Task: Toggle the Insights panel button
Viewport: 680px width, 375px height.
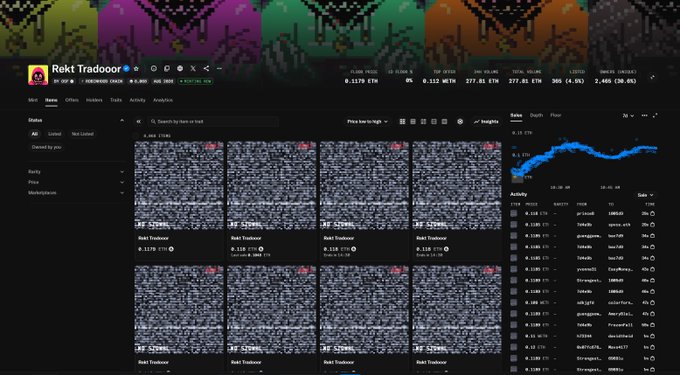Action: tap(486, 122)
